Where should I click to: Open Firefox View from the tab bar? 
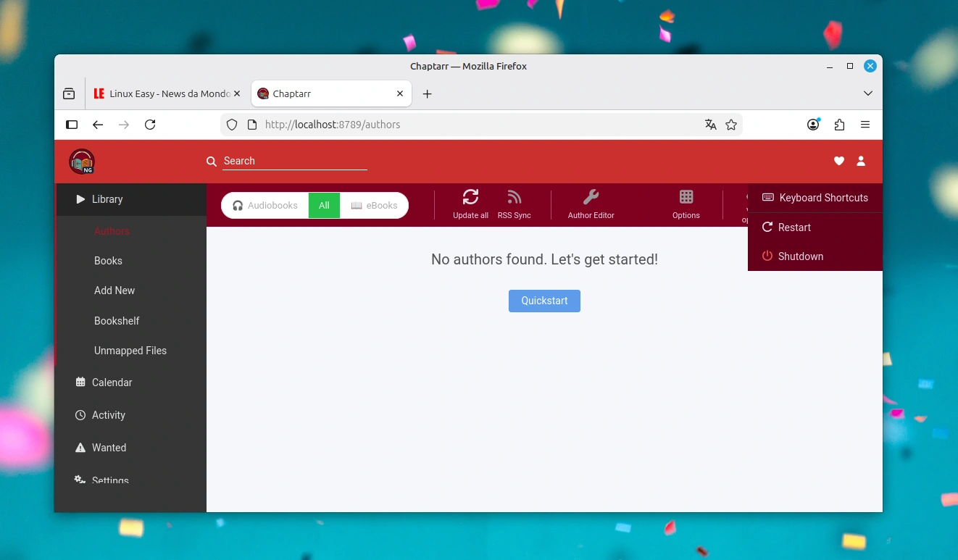coord(69,93)
